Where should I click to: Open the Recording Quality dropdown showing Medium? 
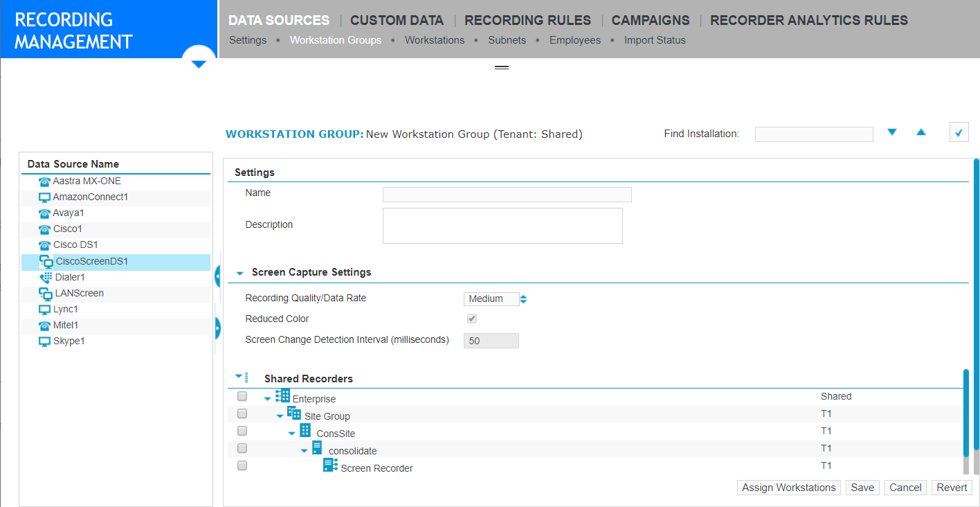[x=491, y=299]
